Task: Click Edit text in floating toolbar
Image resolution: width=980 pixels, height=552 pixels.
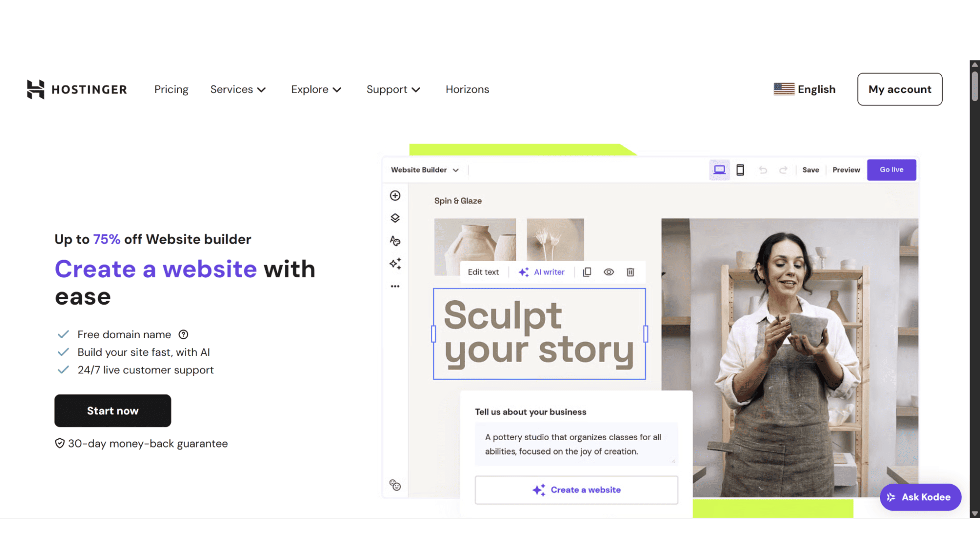Action: point(483,272)
